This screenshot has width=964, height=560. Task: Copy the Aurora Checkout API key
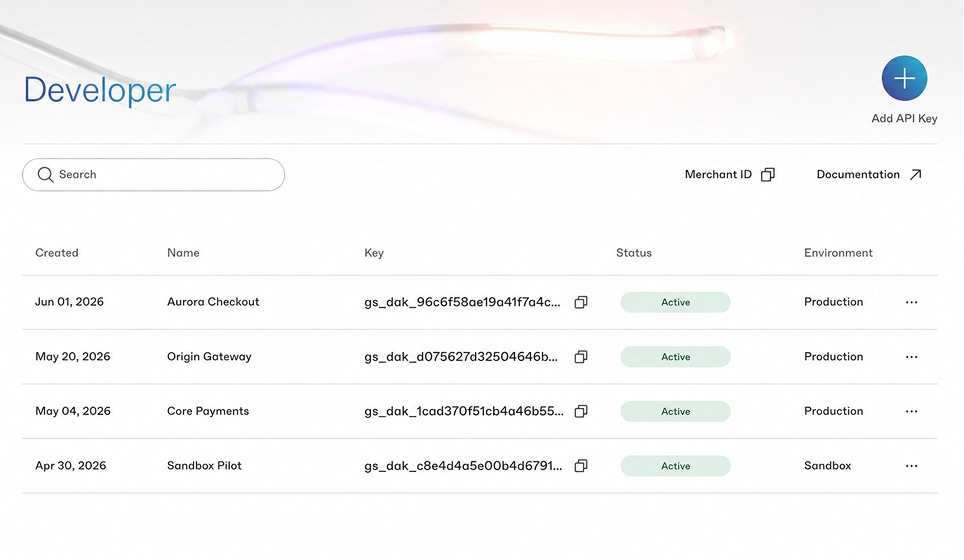pos(580,302)
